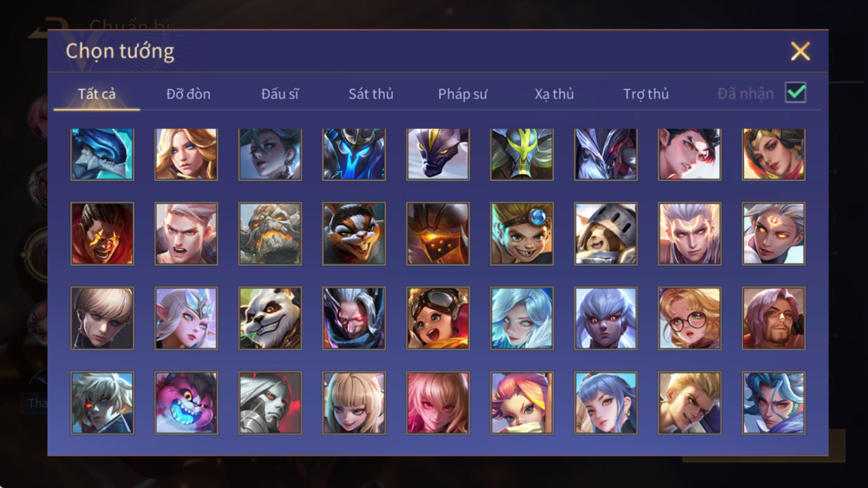Choose the rock golem hero portrait
868x488 pixels.
coord(270,234)
